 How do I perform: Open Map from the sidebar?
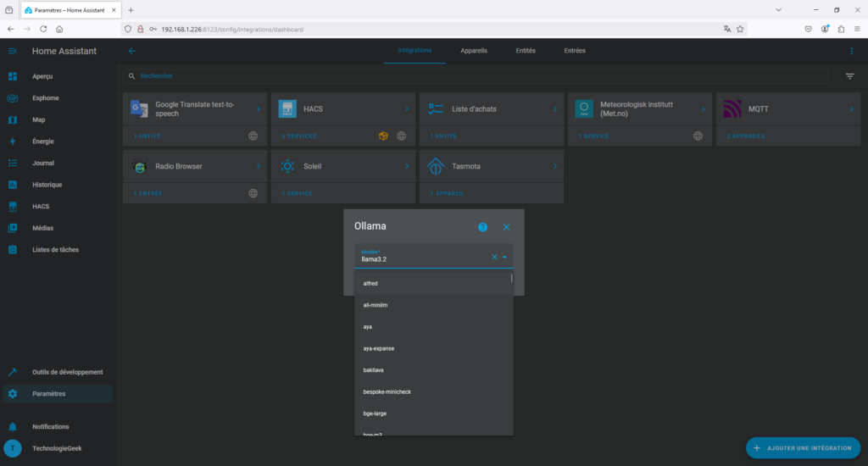pyautogui.click(x=58, y=119)
